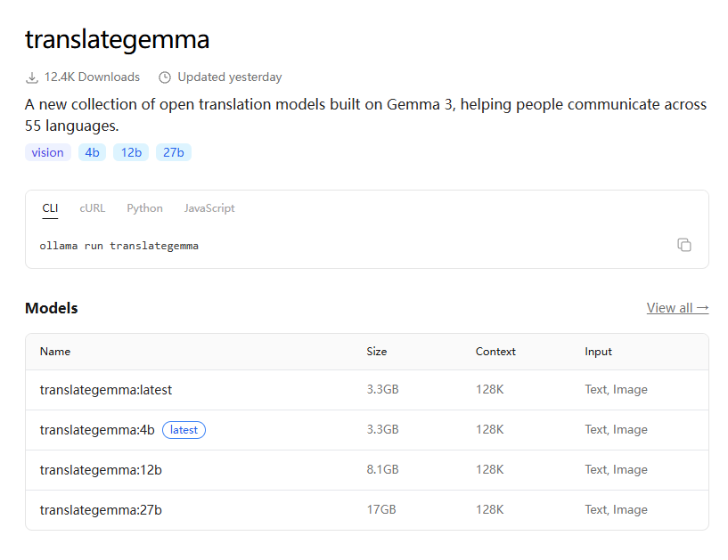Click the Size column header
The width and height of the screenshot is (728, 560).
(x=377, y=352)
